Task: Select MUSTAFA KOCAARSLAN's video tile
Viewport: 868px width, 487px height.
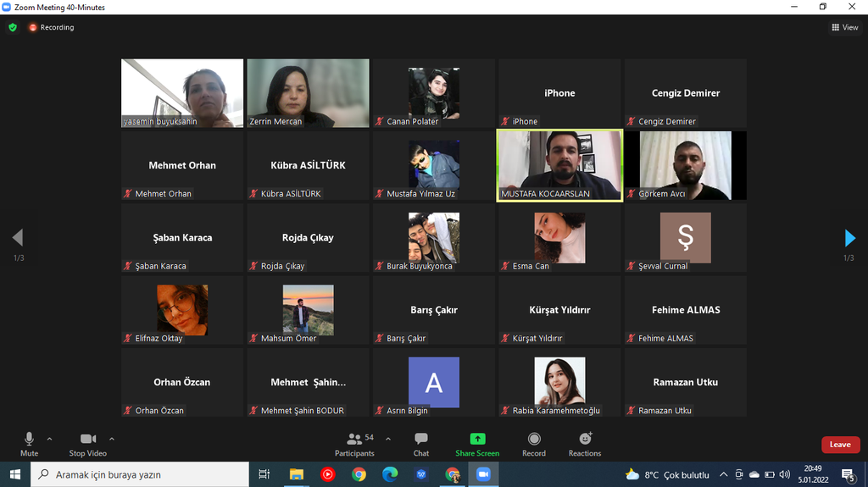Action: [559, 165]
